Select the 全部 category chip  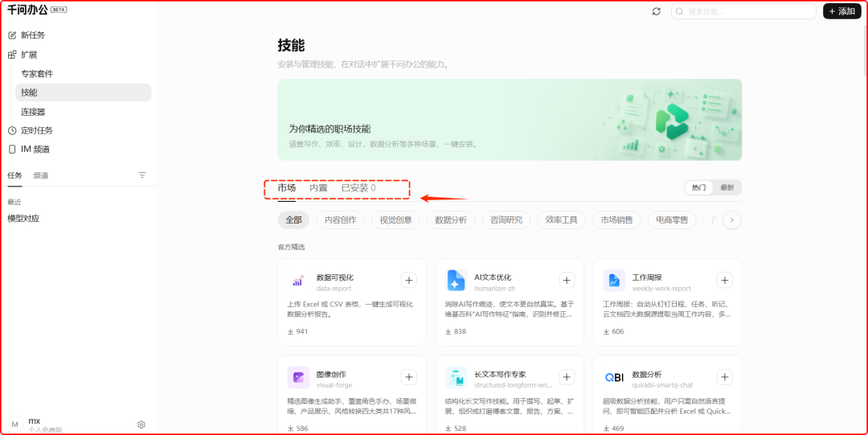[293, 220]
